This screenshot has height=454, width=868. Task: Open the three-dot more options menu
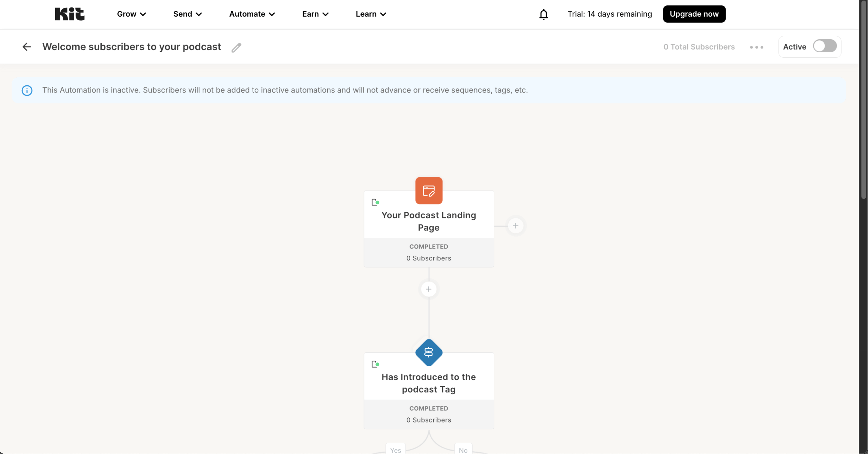tap(756, 47)
